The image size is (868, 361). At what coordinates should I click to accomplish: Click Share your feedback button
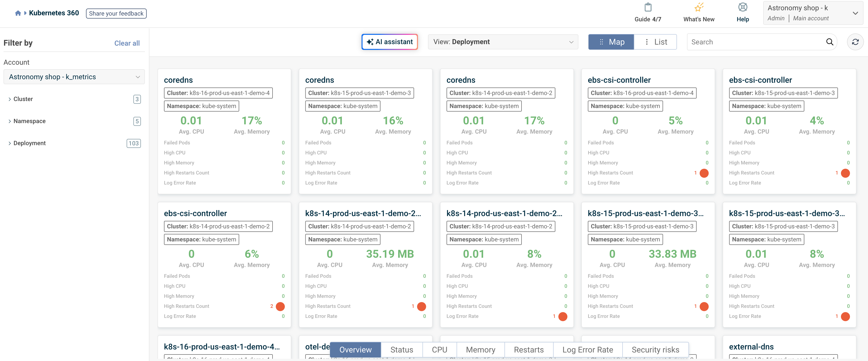tap(116, 14)
